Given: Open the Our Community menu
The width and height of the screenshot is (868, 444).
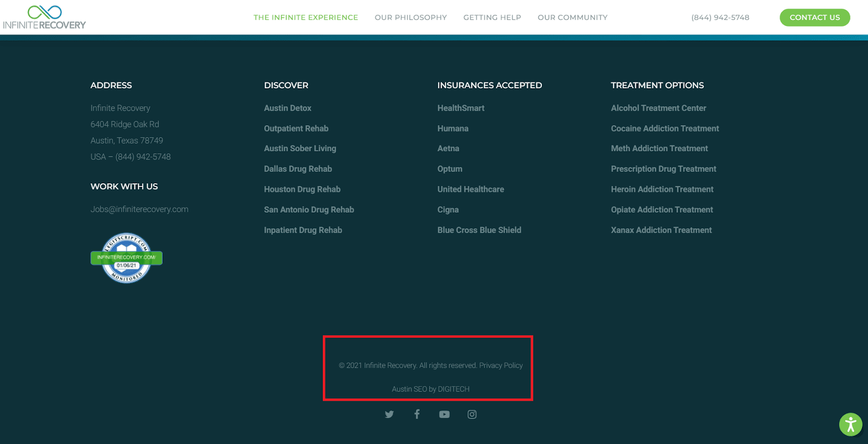Looking at the screenshot, I should point(572,17).
